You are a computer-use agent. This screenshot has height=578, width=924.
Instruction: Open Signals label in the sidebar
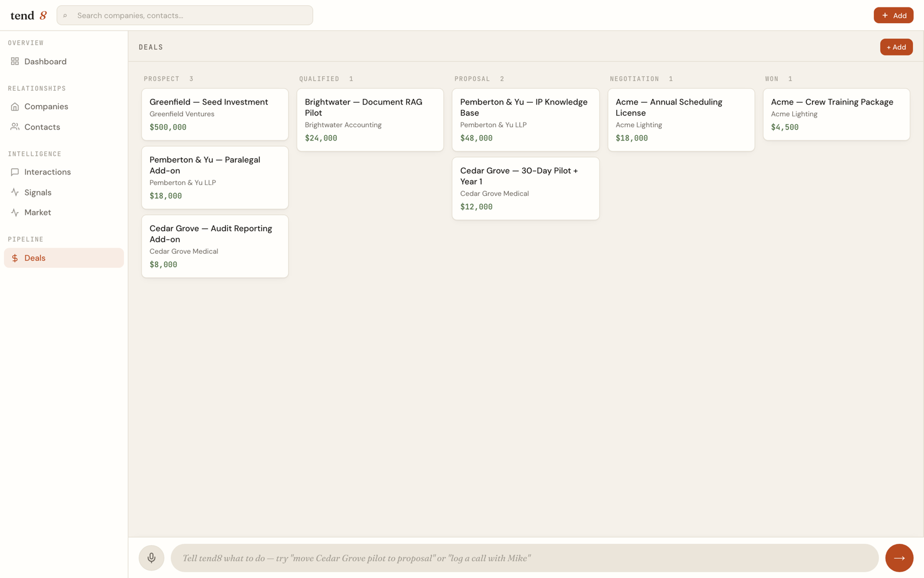[38, 192]
